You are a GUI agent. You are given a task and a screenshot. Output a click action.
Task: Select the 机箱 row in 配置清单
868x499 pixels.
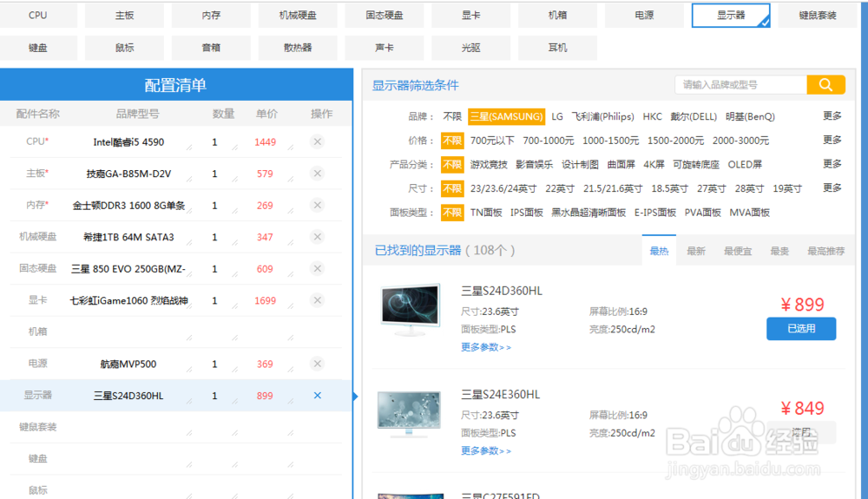click(x=176, y=332)
